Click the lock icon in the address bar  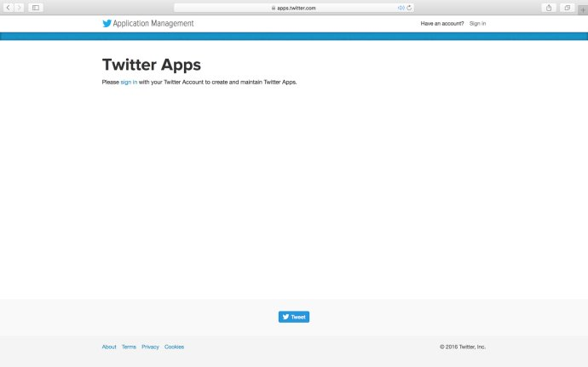pos(274,8)
